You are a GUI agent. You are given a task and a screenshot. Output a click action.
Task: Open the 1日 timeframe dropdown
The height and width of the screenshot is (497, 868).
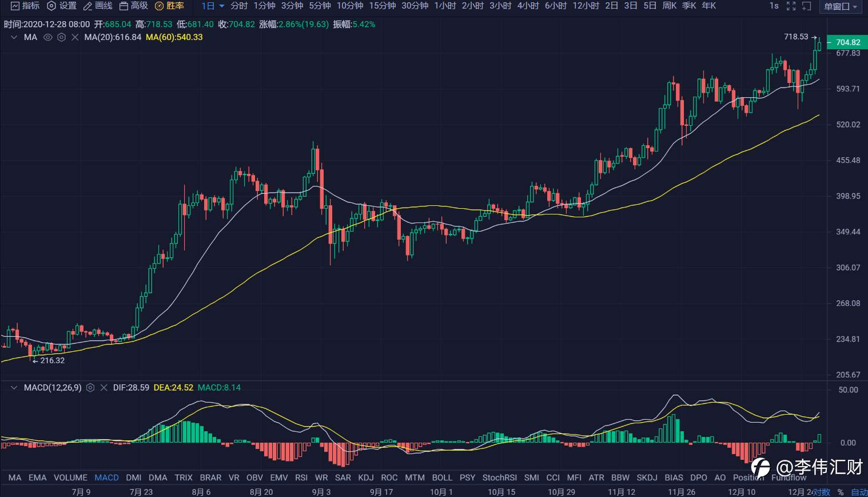coord(213,6)
